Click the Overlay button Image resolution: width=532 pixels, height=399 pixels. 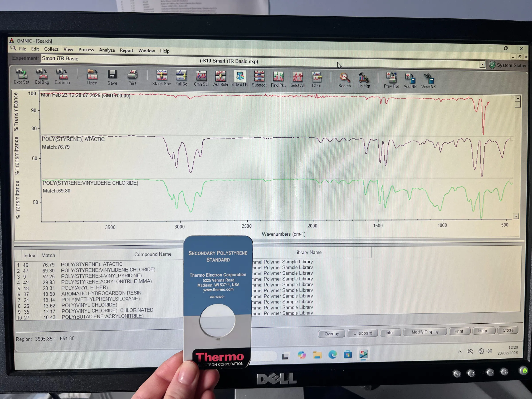pos(331,334)
